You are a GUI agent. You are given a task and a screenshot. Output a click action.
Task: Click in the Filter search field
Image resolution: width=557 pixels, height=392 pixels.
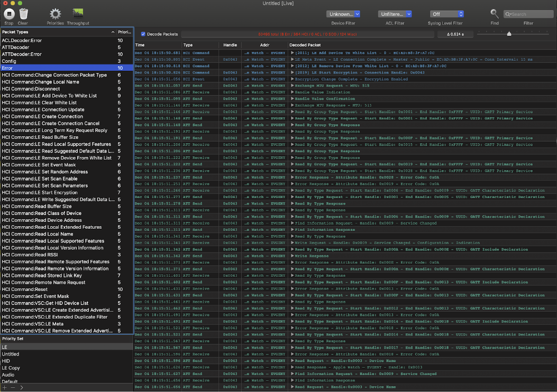click(x=528, y=14)
